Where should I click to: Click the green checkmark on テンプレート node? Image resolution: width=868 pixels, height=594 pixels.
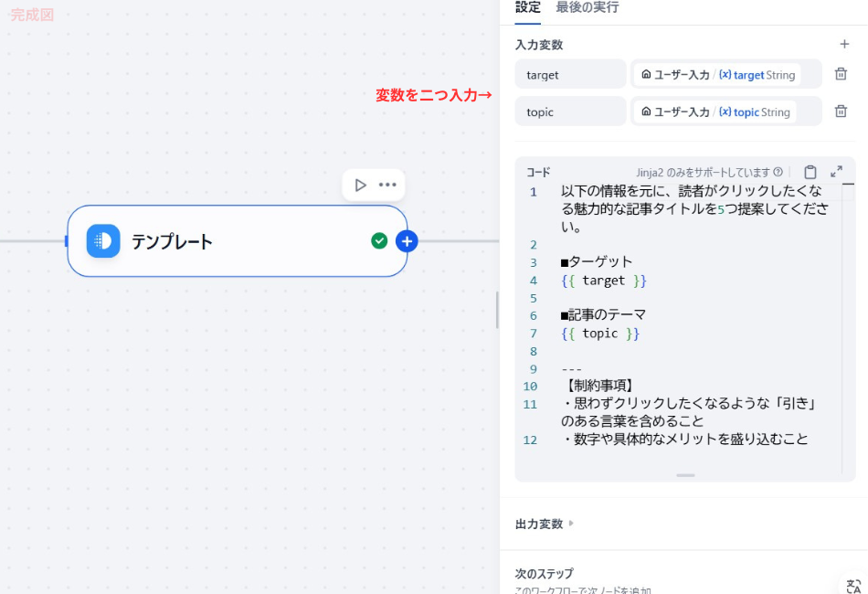(379, 240)
